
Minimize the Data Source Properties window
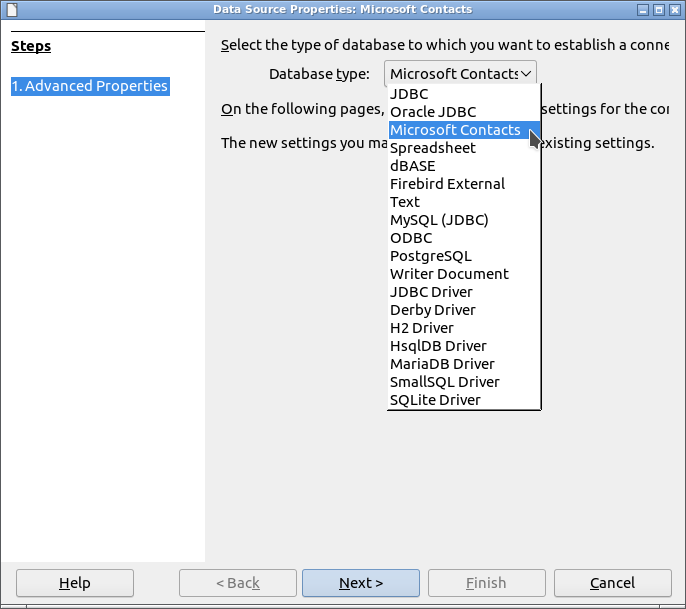(643, 10)
